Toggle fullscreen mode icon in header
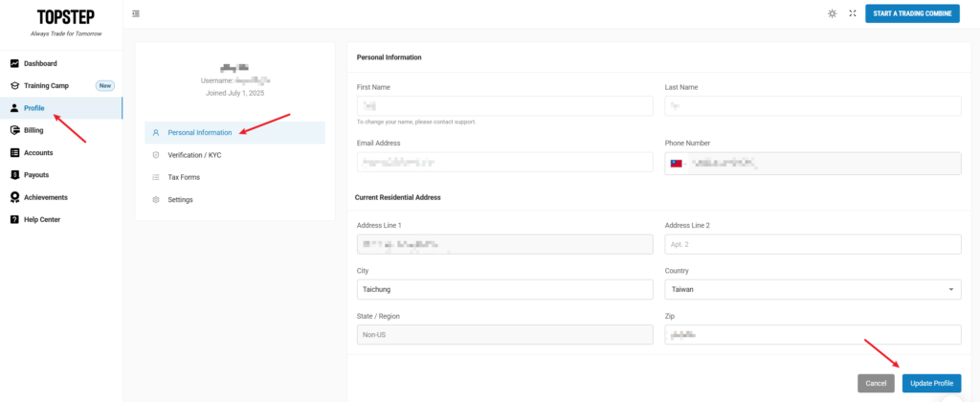The width and height of the screenshot is (980, 402). [x=852, y=13]
